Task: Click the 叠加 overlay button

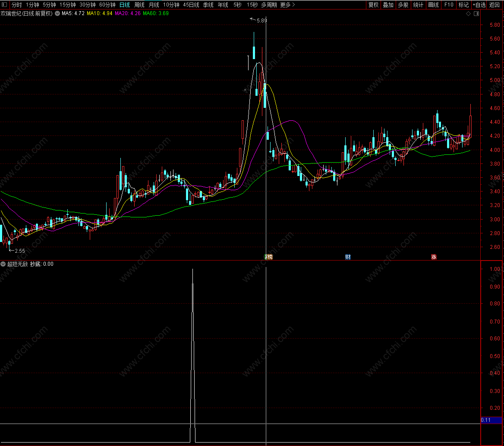Action: (388, 5)
